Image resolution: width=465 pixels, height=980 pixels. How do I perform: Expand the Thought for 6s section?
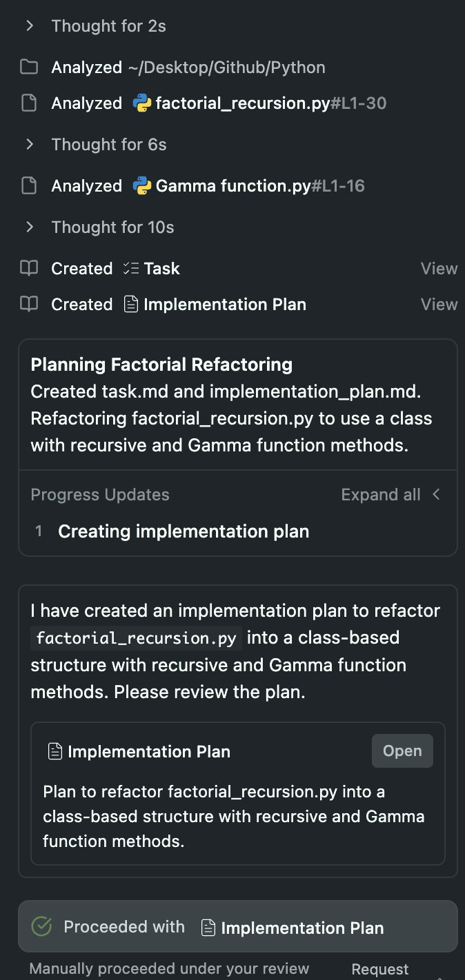[95, 145]
